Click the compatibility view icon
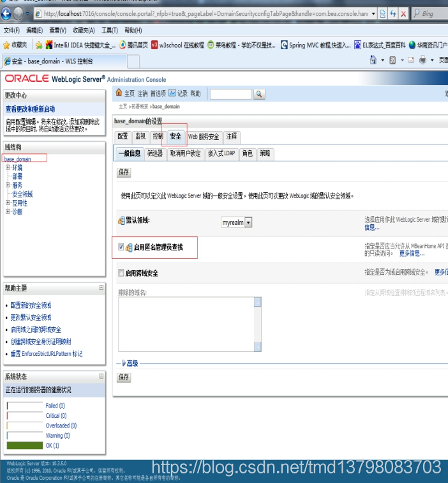The width and height of the screenshot is (448, 483). pyautogui.click(x=383, y=13)
